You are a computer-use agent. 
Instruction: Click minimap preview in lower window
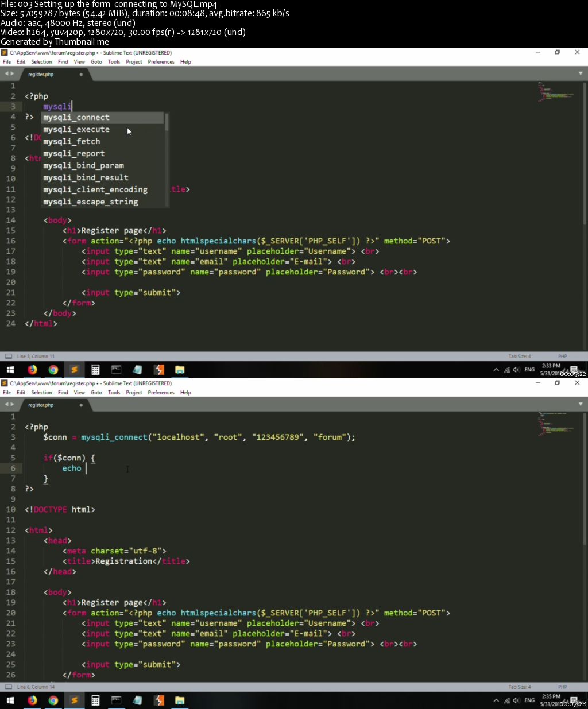pyautogui.click(x=556, y=425)
